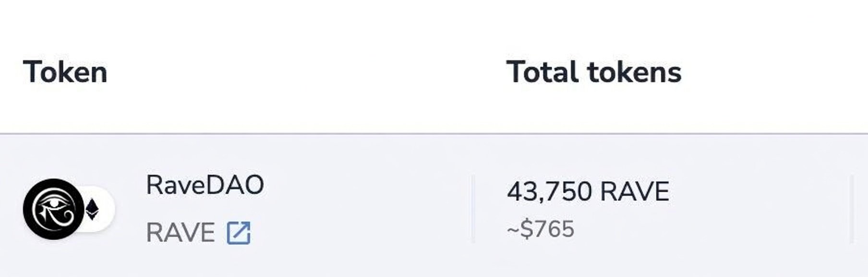Click the Ethereum network badge icon
The width and height of the screenshot is (868, 277).
(x=92, y=210)
